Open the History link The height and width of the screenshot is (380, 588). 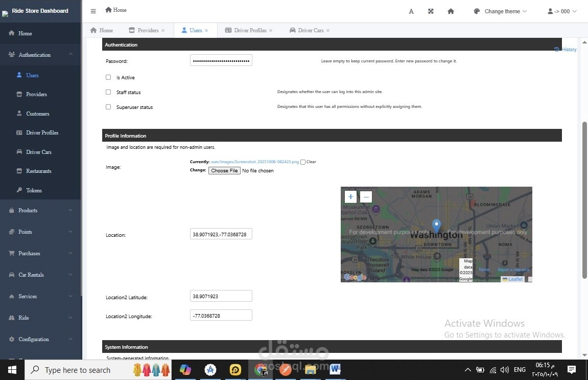point(566,50)
